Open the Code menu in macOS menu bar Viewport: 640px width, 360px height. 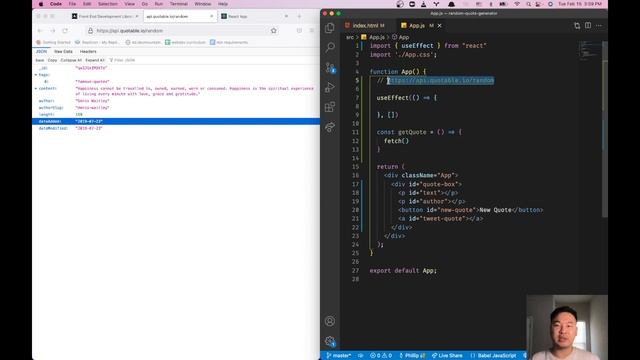pos(56,4)
